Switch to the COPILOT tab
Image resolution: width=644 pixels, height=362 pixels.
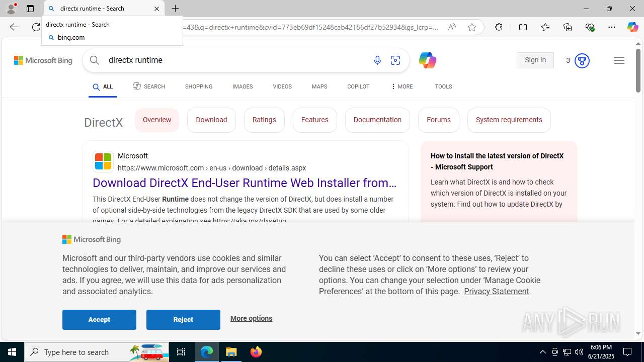tap(358, 86)
